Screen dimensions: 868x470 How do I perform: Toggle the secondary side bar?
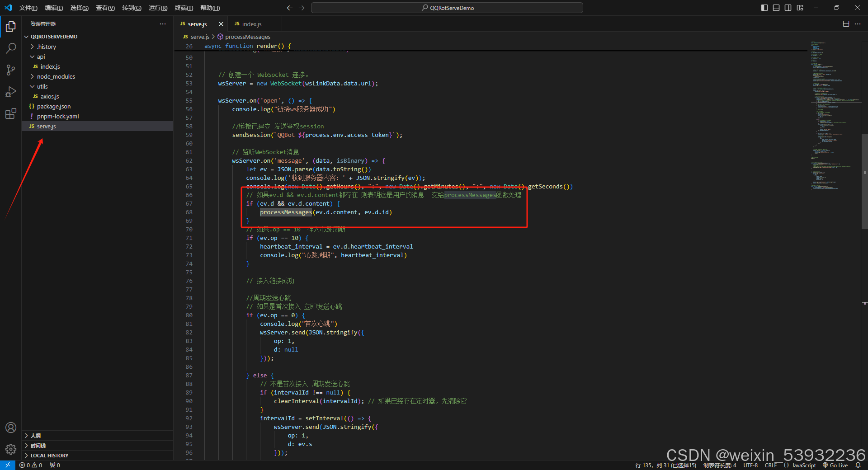click(788, 8)
